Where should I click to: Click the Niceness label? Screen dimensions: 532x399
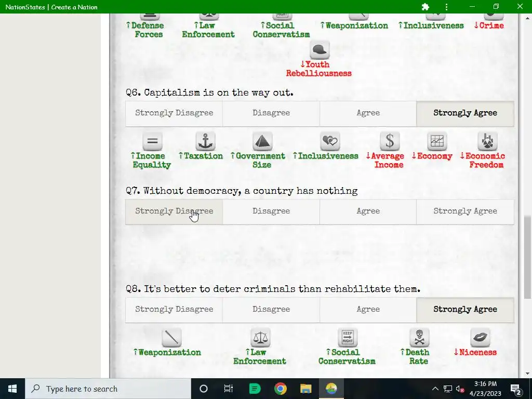pyautogui.click(x=475, y=353)
